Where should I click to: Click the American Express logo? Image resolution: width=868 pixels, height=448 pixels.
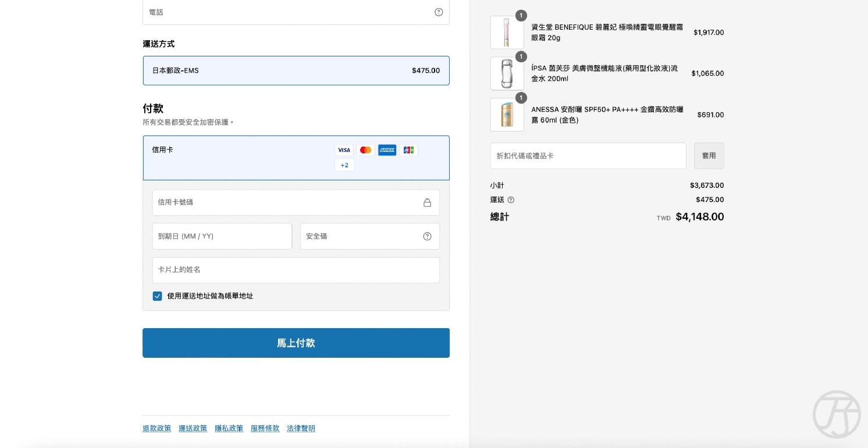coord(387,150)
